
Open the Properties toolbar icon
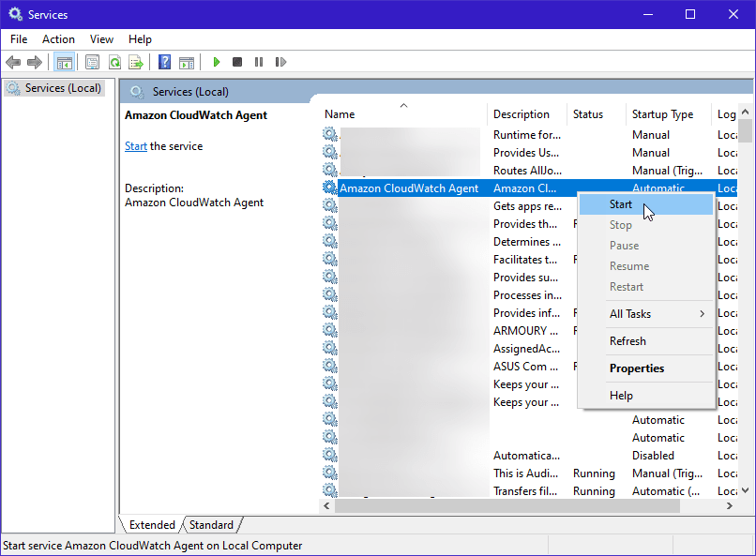[92, 62]
